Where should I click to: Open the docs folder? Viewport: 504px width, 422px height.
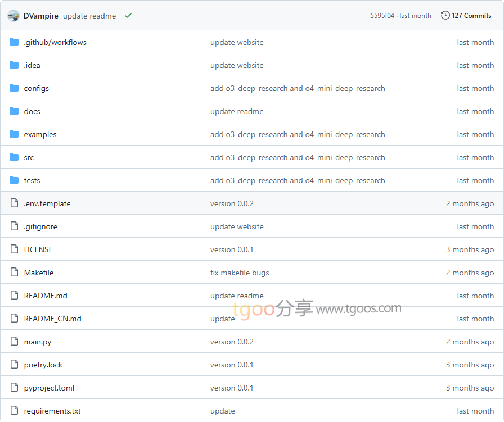coord(32,111)
